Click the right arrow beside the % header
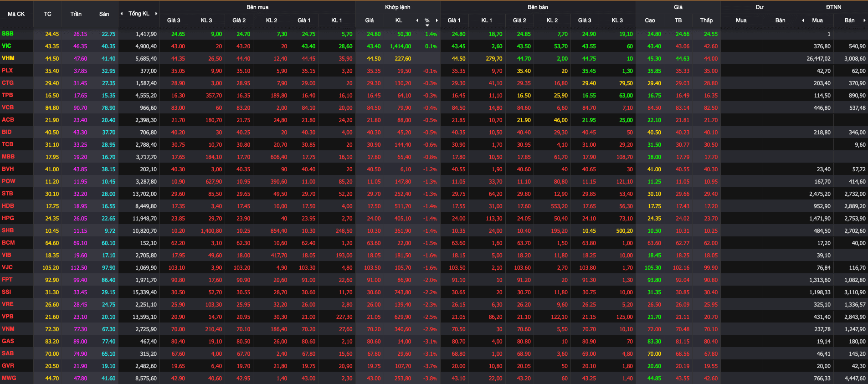Viewport: 868px width, 384px height. [x=437, y=20]
